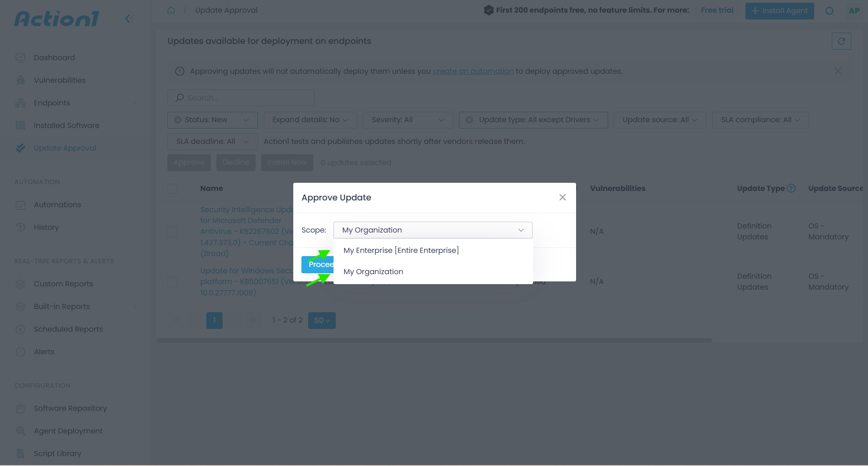Click the Agent Deployment icon
868x466 pixels.
20,431
